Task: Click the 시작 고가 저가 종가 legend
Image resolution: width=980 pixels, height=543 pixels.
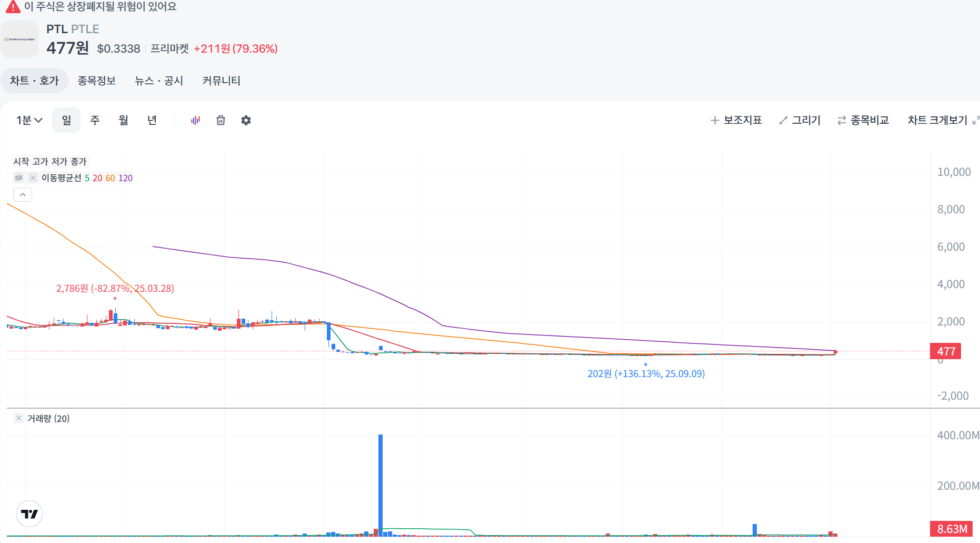Action: (x=50, y=162)
